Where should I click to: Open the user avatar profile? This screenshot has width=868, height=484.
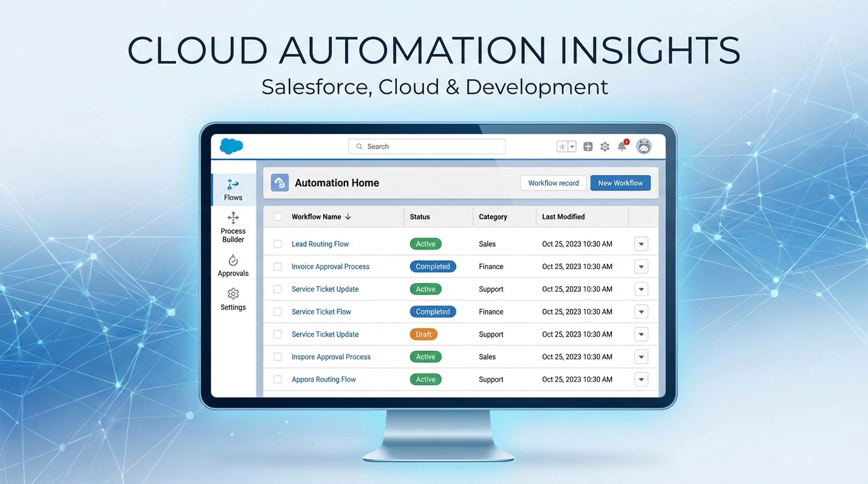[643, 146]
